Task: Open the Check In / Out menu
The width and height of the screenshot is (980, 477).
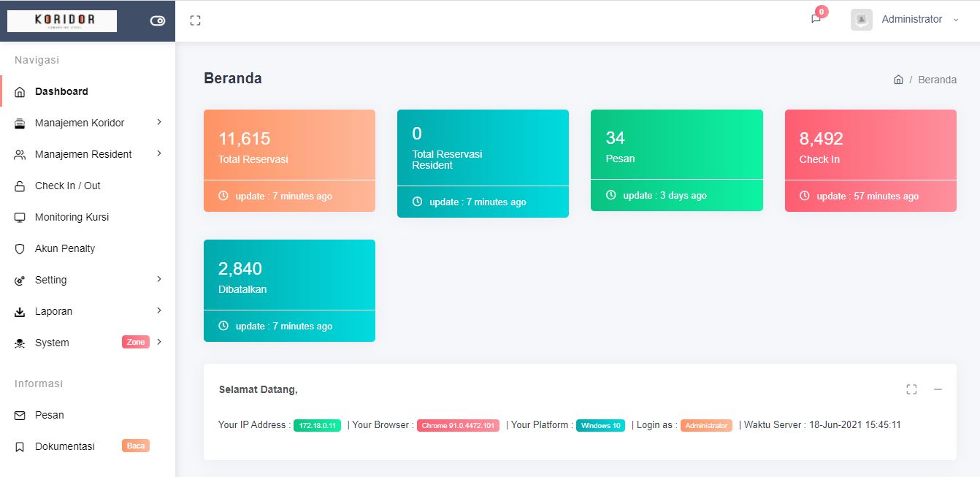Action: tap(68, 186)
